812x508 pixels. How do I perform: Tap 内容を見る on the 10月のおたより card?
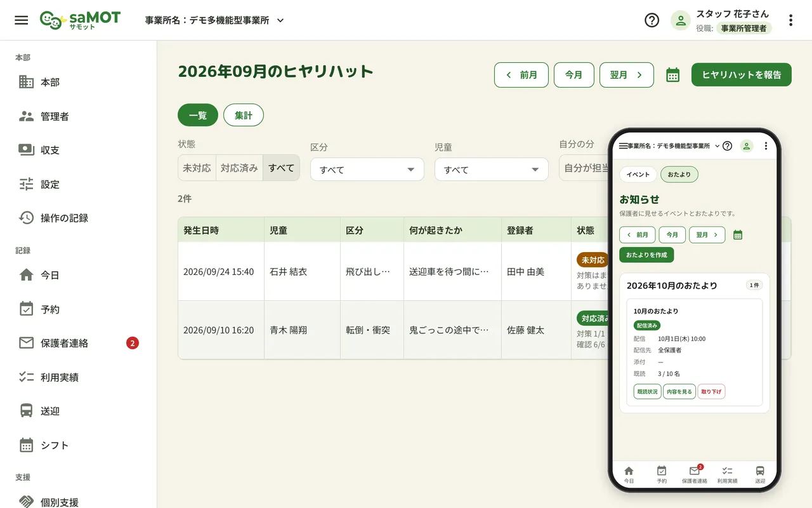pos(679,392)
